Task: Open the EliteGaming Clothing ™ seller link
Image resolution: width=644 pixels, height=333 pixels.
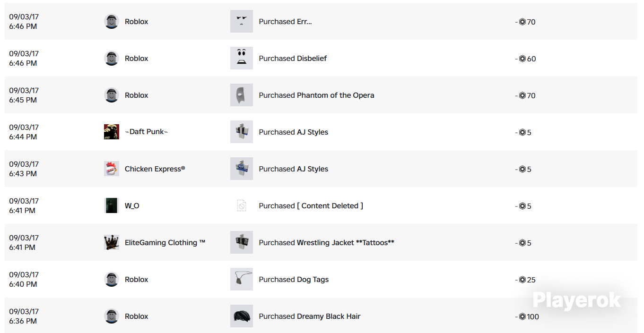Action: [165, 243]
